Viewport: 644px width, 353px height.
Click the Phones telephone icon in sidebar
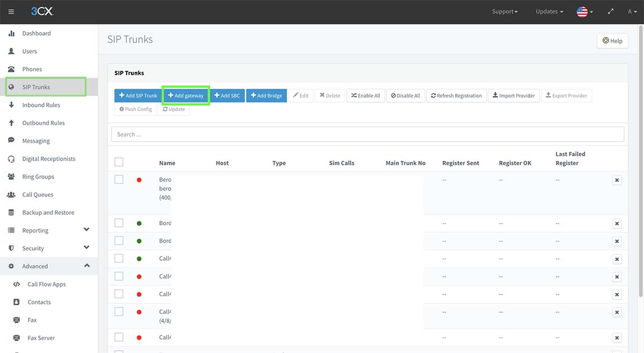click(x=11, y=69)
